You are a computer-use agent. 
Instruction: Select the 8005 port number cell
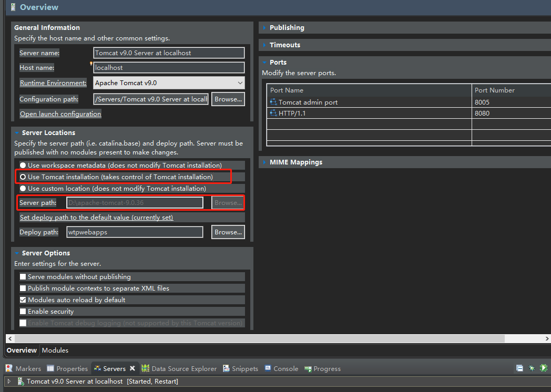[511, 102]
